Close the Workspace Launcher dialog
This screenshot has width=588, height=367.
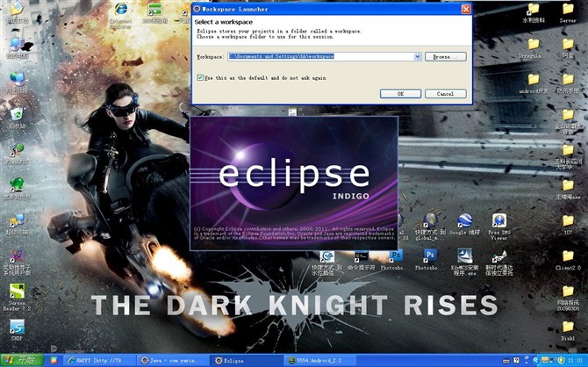(466, 9)
